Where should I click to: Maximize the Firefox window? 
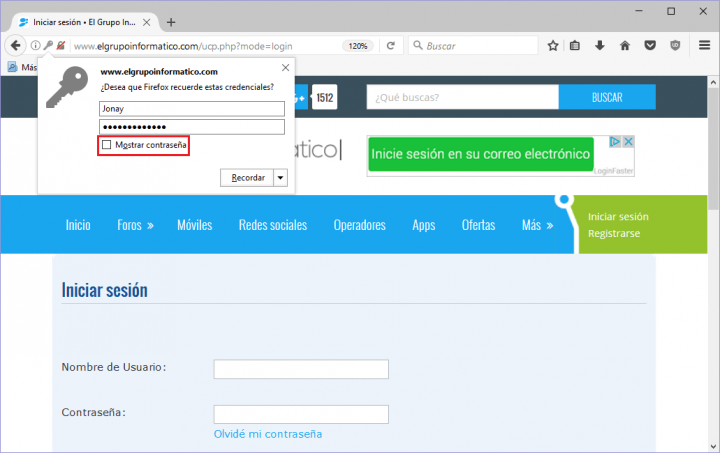coord(671,11)
